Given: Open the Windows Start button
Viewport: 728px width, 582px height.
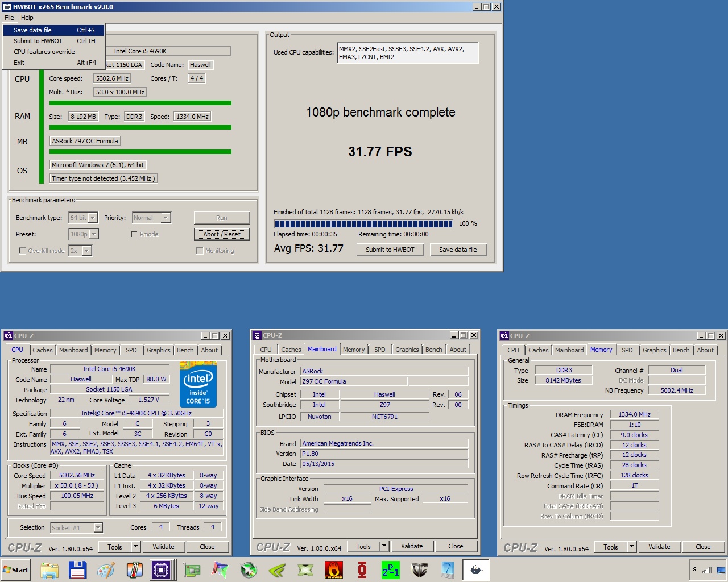Looking at the screenshot, I should point(16,569).
